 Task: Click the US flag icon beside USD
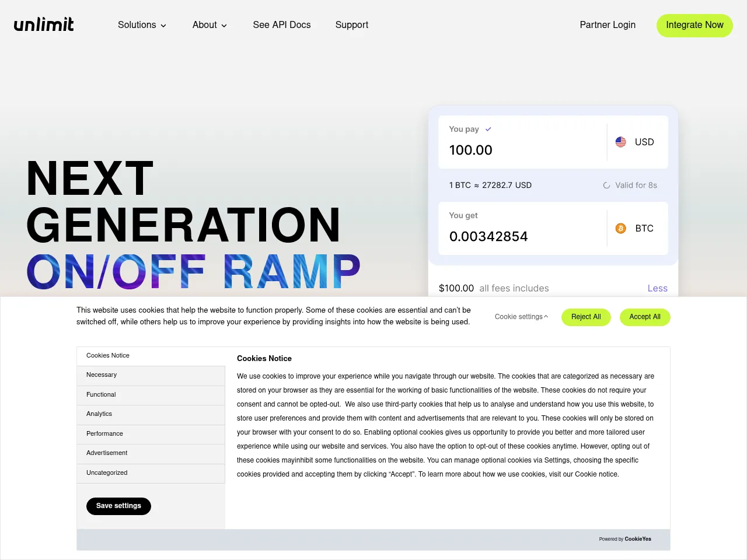(620, 142)
